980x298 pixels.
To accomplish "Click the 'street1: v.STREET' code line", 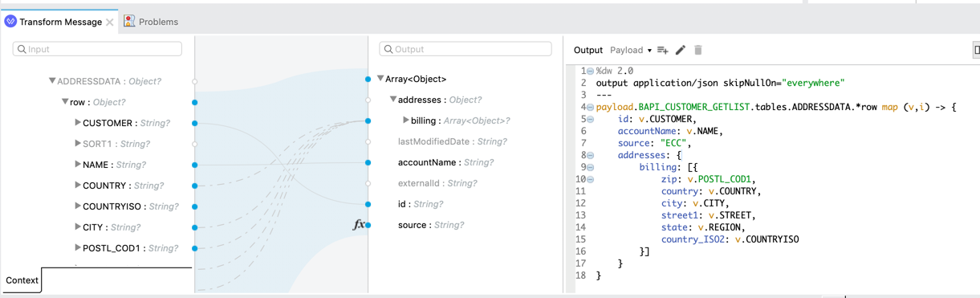I will click(709, 215).
